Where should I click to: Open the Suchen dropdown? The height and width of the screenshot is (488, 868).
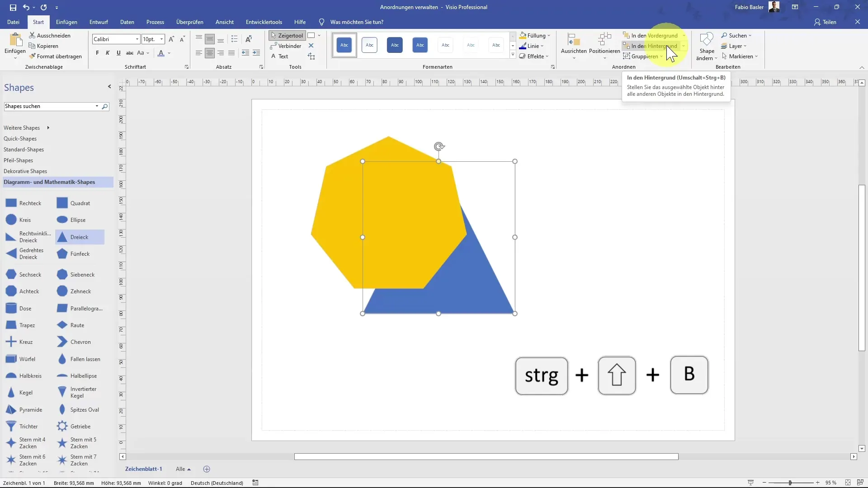tap(736, 35)
